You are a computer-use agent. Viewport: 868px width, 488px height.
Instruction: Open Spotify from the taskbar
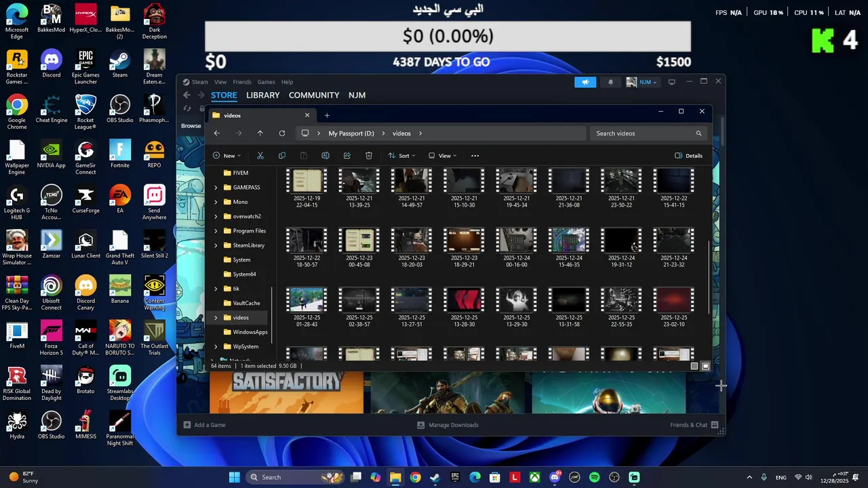click(594, 477)
